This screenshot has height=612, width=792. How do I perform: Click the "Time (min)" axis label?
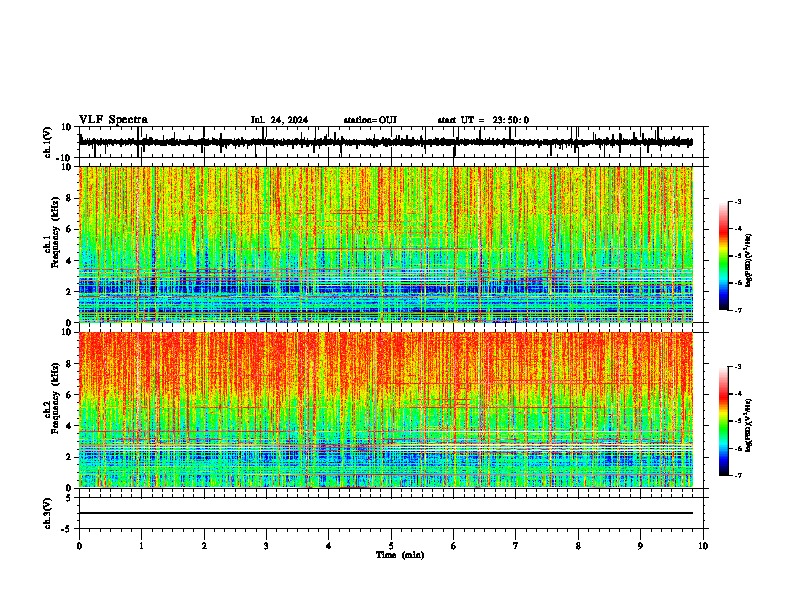pos(400,555)
